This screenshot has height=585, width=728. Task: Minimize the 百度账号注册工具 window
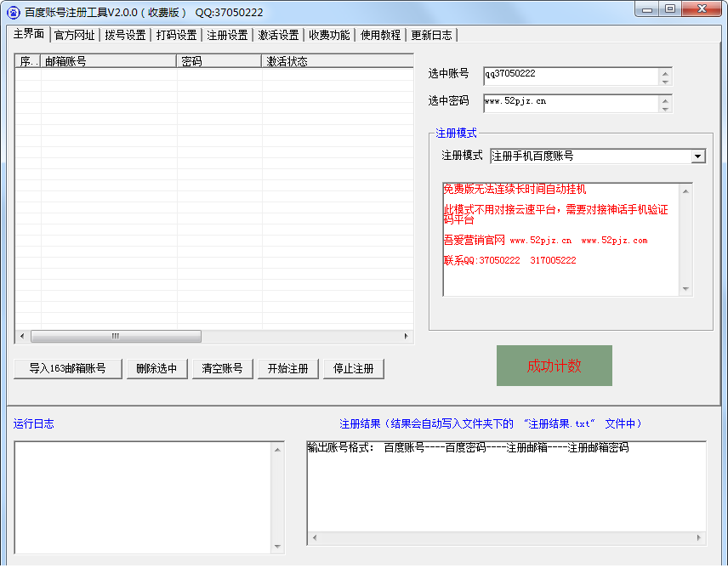[x=647, y=9]
